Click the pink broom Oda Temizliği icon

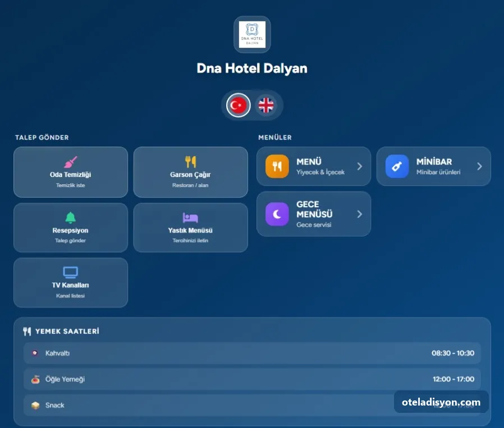pyautogui.click(x=70, y=162)
